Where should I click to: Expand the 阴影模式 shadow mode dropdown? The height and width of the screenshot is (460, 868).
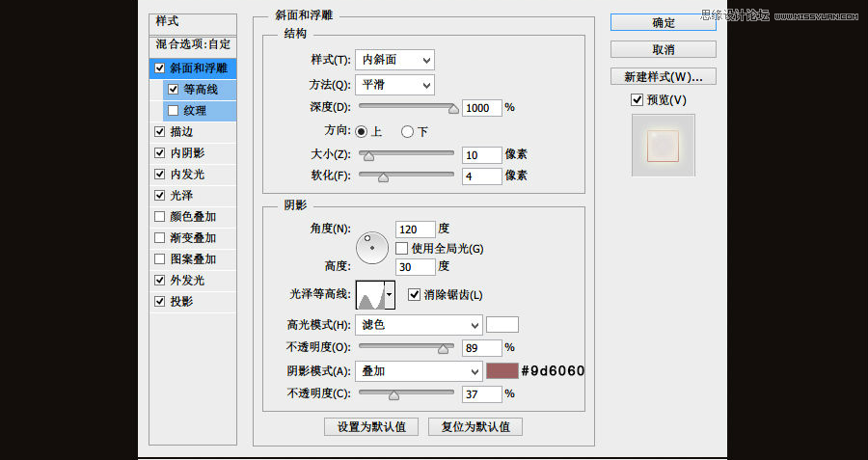(419, 371)
